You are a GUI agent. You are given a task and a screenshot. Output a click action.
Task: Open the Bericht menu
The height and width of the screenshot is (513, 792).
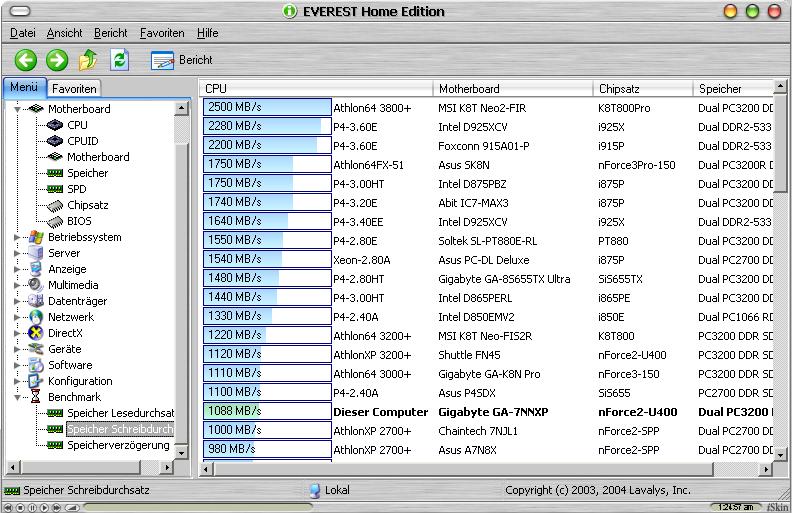pos(111,33)
